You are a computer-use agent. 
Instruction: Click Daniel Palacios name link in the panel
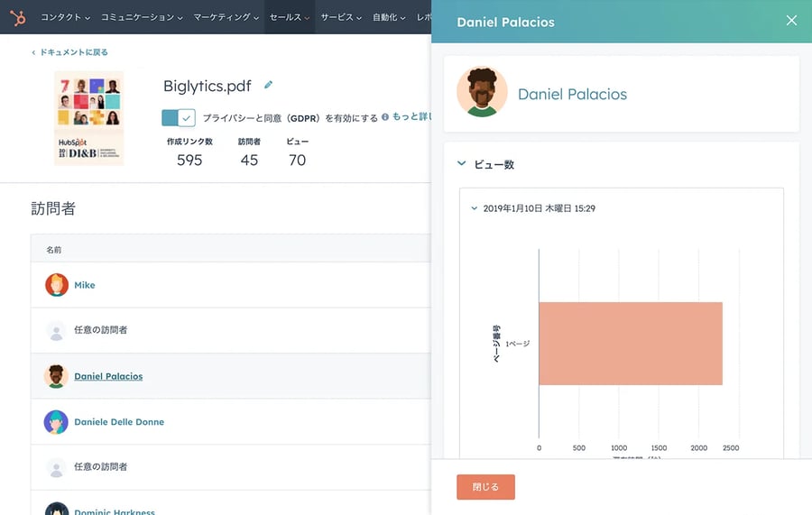point(572,94)
